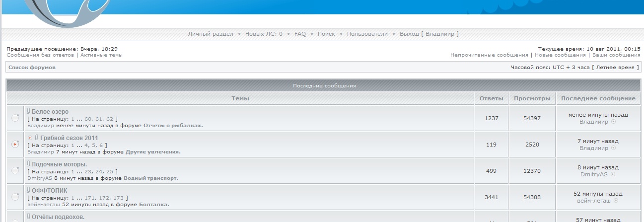The height and width of the screenshot is (222, 644).
Task: Click first-unread icon before Грибной сезон 2011 title
Action: click(30, 138)
